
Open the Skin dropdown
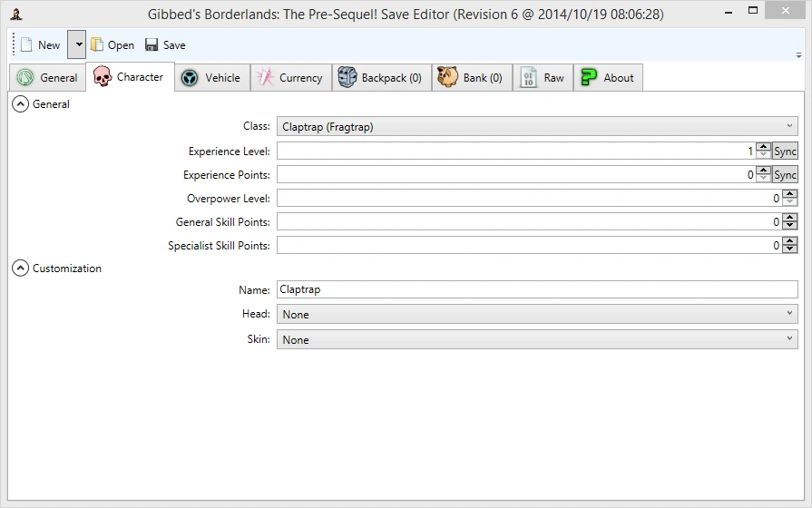(x=537, y=339)
